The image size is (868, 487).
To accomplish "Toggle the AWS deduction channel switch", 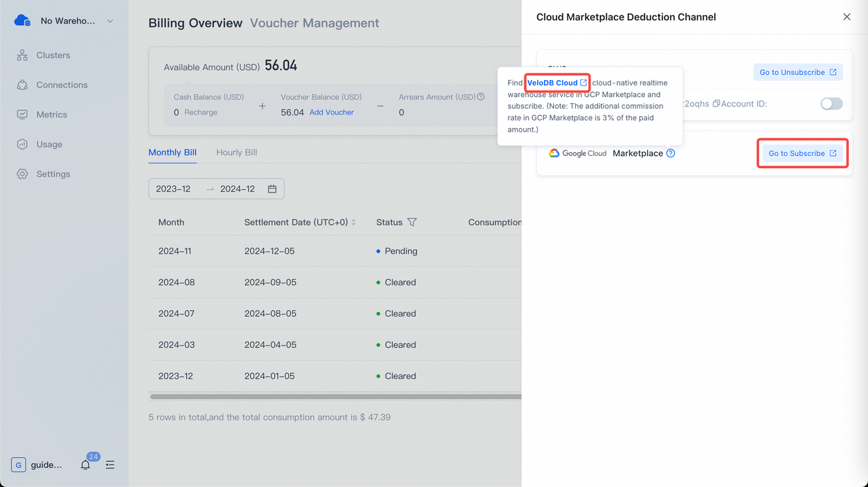I will click(831, 104).
